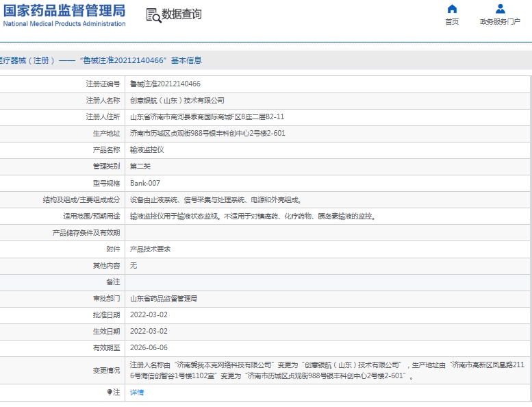Viewport: 532px width, 407px height.
Task: Click the 注册人住所 label
Action: tap(103, 116)
